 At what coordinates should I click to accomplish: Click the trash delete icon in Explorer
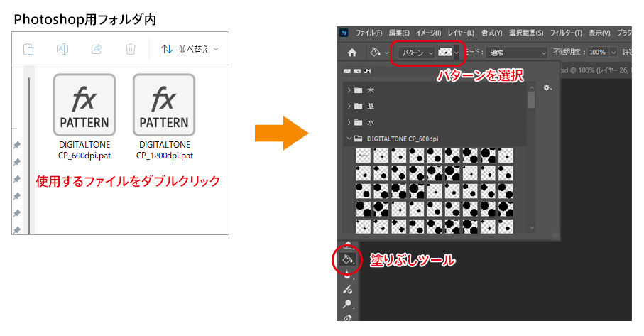(x=131, y=49)
